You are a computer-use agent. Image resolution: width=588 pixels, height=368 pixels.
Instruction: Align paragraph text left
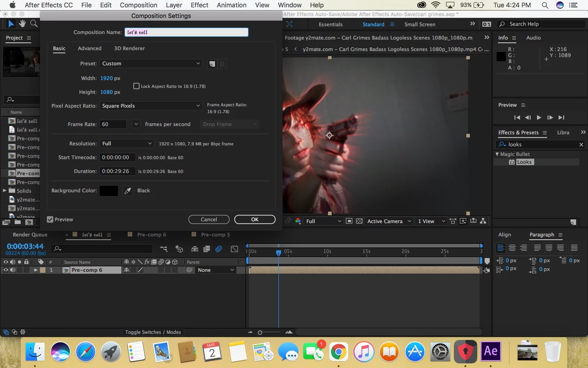(x=501, y=248)
